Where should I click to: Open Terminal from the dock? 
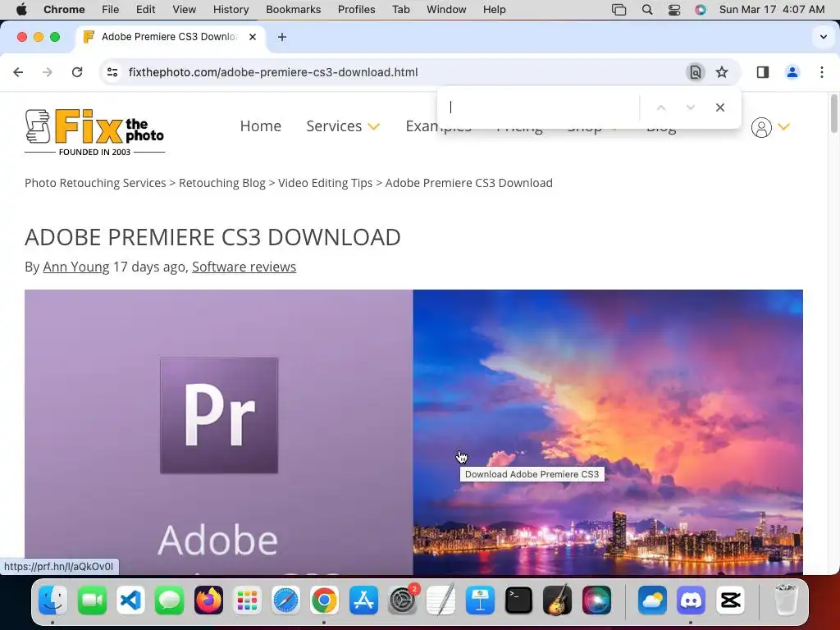[x=518, y=600]
